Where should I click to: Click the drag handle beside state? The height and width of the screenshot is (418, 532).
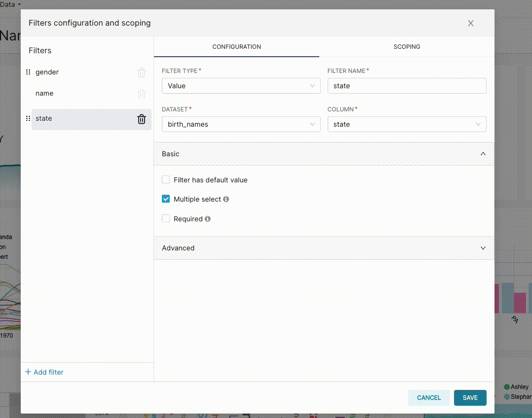[x=28, y=118]
